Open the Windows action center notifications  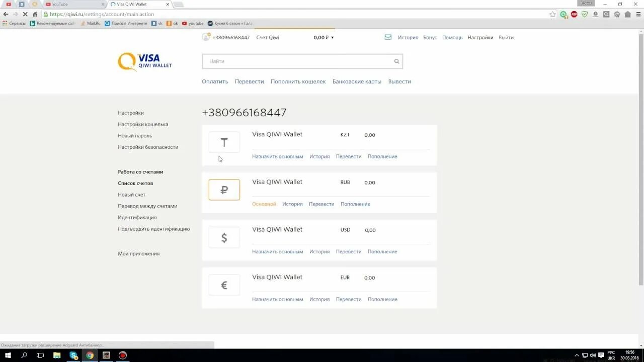tap(601, 355)
